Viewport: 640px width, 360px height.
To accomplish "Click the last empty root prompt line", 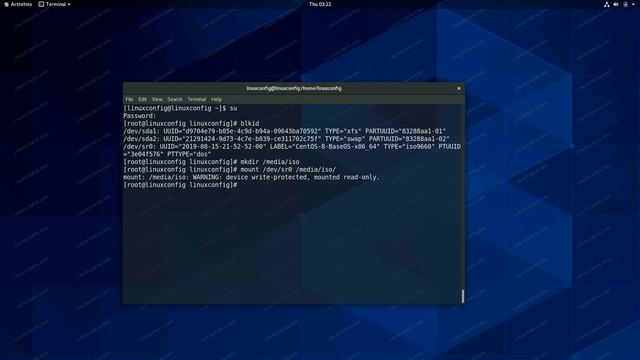I will point(180,185).
